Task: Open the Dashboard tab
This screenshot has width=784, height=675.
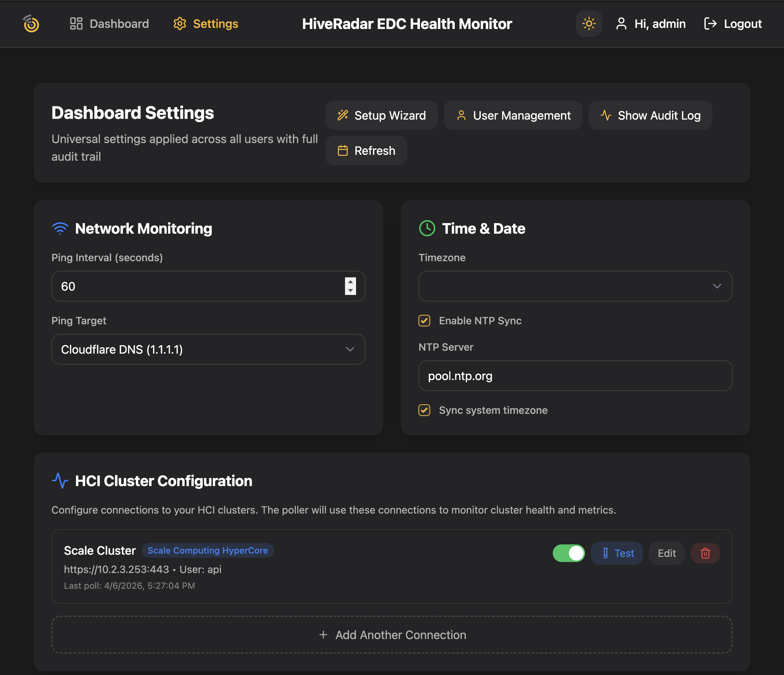Action: (x=109, y=23)
